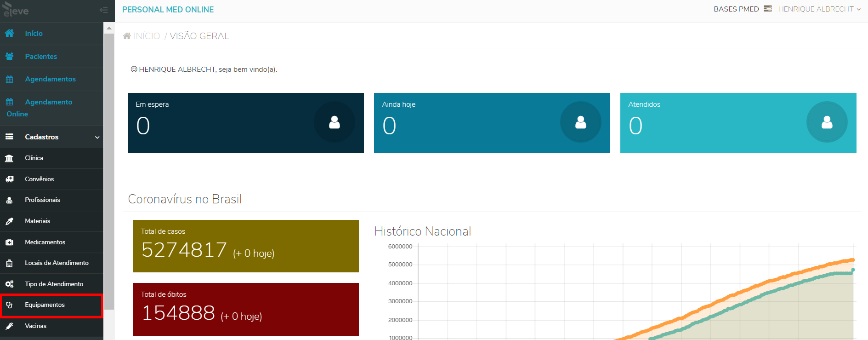Screen dimensions: 868x340
Task: Open the Agendamento Online menu item
Action: pyautogui.click(x=51, y=108)
